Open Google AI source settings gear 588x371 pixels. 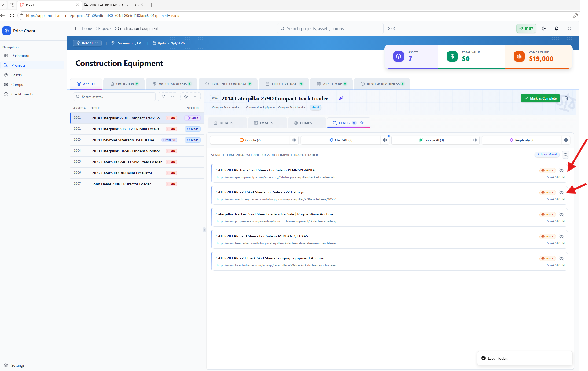tap(475, 140)
